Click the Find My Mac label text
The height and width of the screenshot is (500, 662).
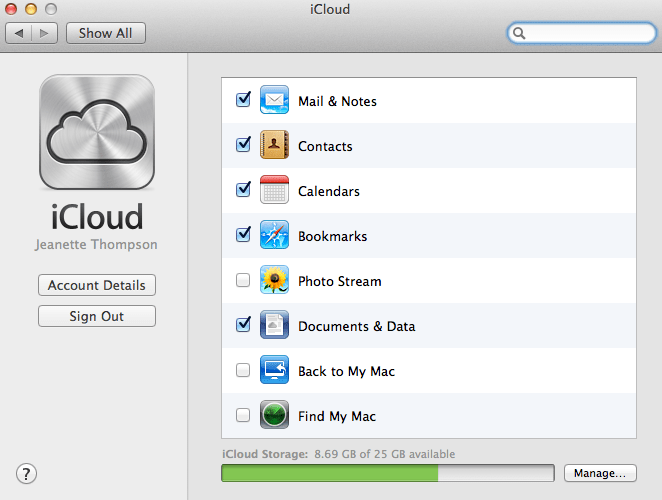click(x=337, y=416)
